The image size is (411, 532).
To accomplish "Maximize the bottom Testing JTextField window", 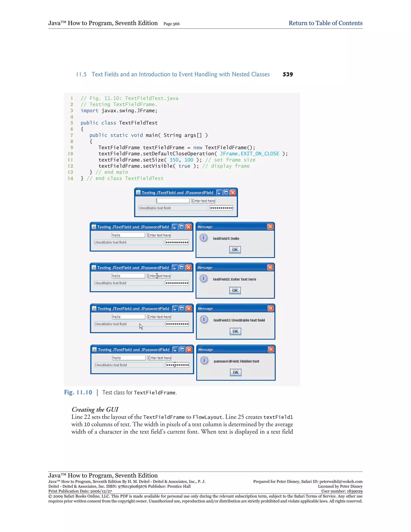I will pyautogui.click(x=182, y=350).
